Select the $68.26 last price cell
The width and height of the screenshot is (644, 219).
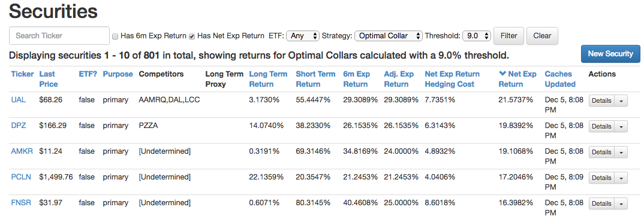pyautogui.click(x=51, y=100)
